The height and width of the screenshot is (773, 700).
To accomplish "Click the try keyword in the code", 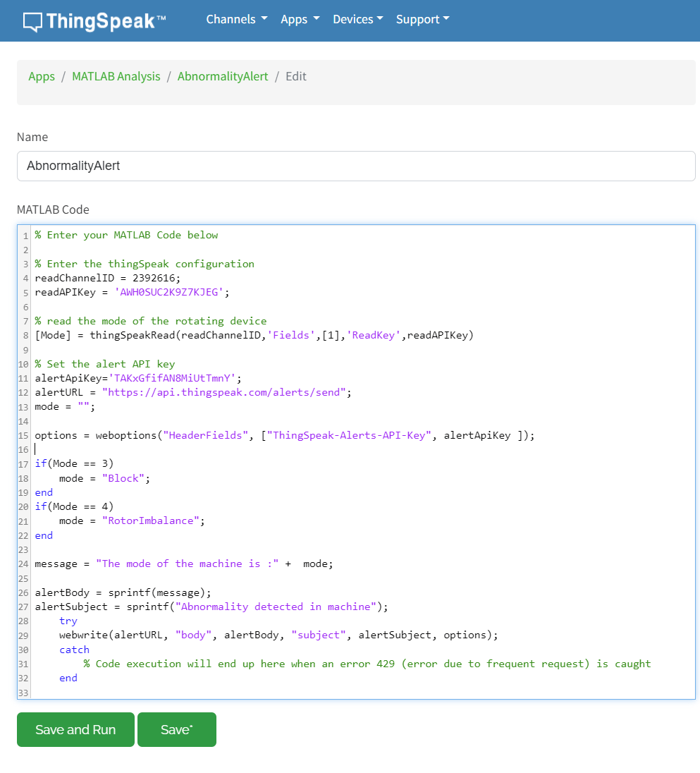I will point(67,621).
